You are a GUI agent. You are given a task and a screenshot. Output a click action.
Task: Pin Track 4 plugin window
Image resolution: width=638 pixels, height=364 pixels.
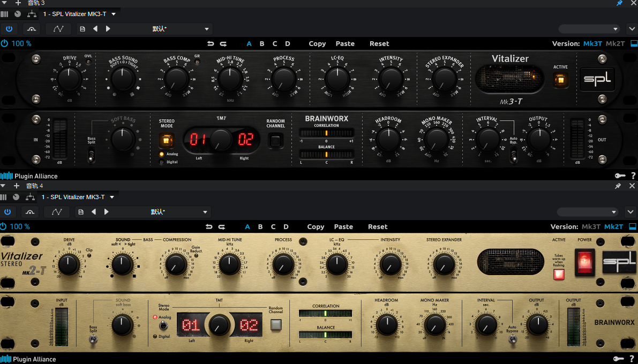pyautogui.click(x=618, y=186)
